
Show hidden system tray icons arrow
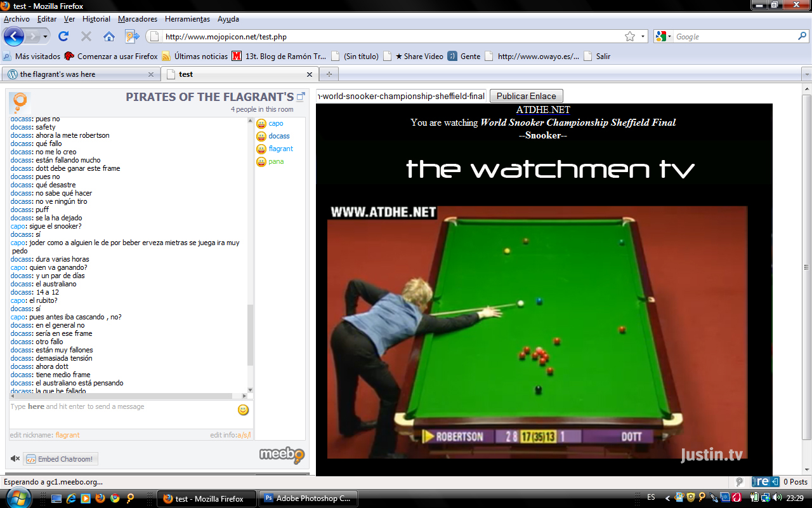tap(667, 498)
